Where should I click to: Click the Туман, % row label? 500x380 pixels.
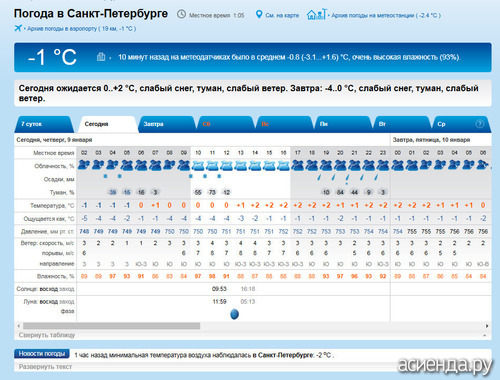(62, 192)
